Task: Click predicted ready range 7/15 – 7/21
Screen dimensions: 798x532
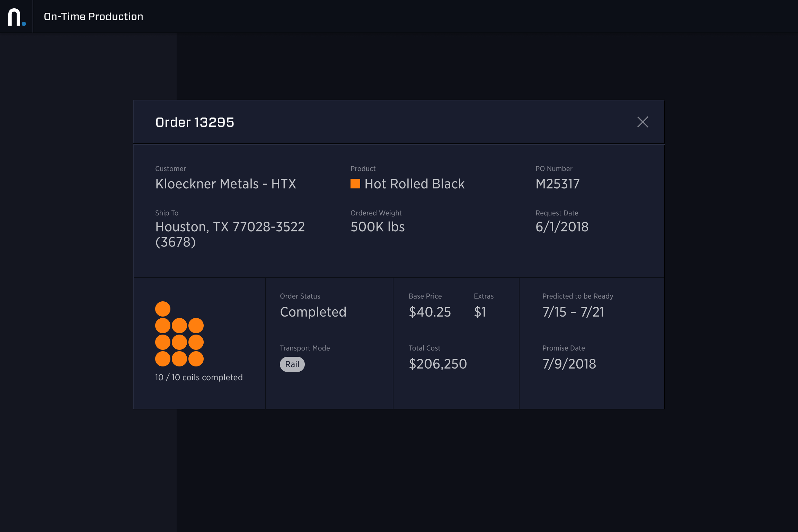Action: coord(573,312)
